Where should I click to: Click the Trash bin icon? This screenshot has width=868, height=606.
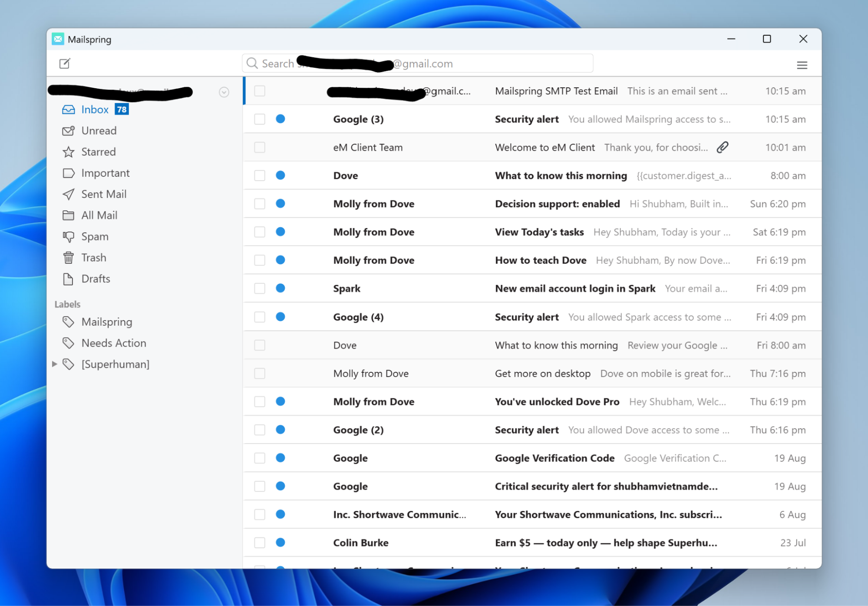pyautogui.click(x=69, y=258)
